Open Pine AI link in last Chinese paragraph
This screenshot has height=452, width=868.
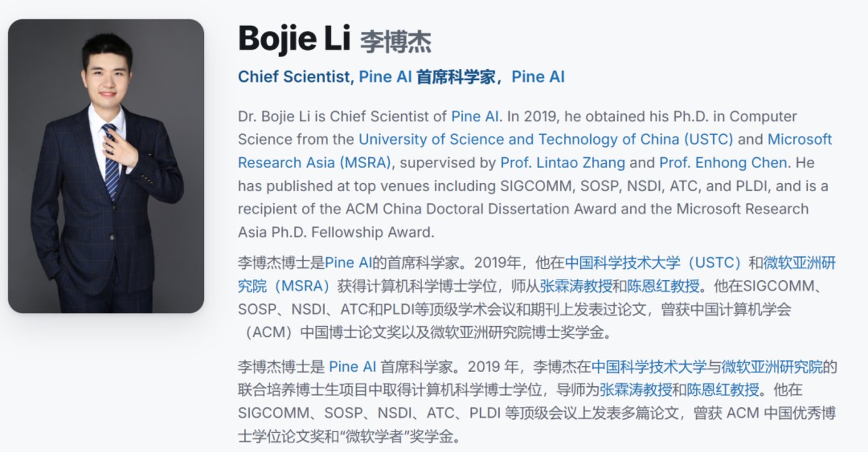(x=352, y=366)
